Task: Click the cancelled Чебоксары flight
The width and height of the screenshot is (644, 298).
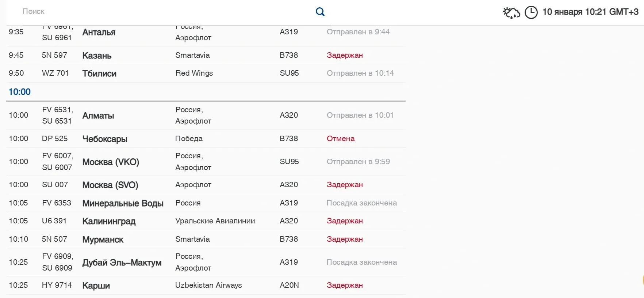Action: click(105, 139)
